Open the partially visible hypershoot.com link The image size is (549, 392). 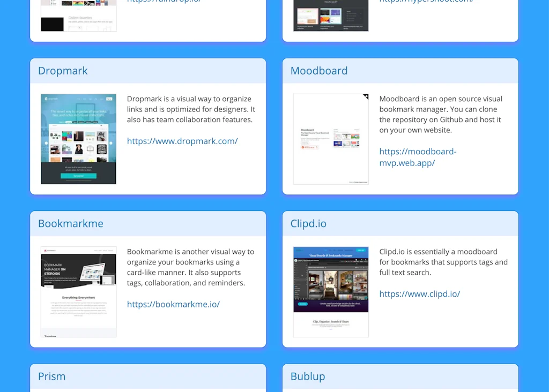click(426, 2)
